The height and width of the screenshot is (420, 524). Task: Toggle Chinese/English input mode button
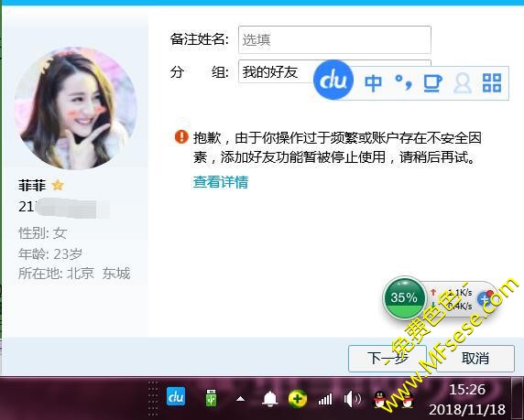[x=373, y=82]
